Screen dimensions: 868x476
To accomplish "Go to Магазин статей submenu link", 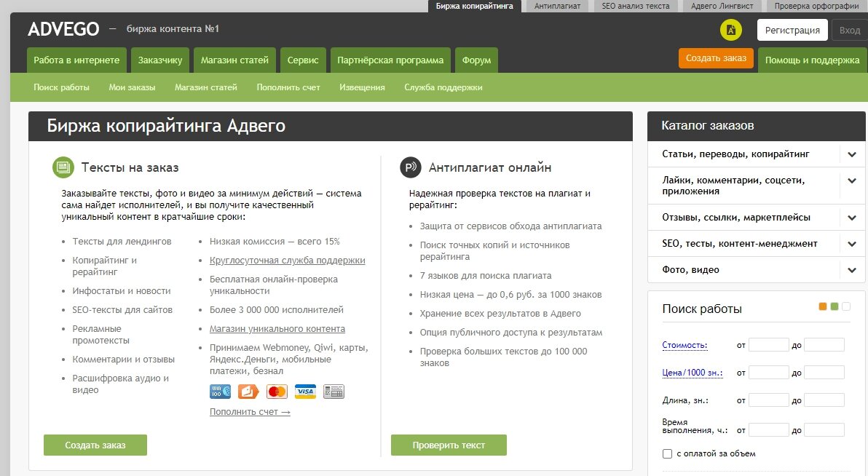I will tap(206, 87).
